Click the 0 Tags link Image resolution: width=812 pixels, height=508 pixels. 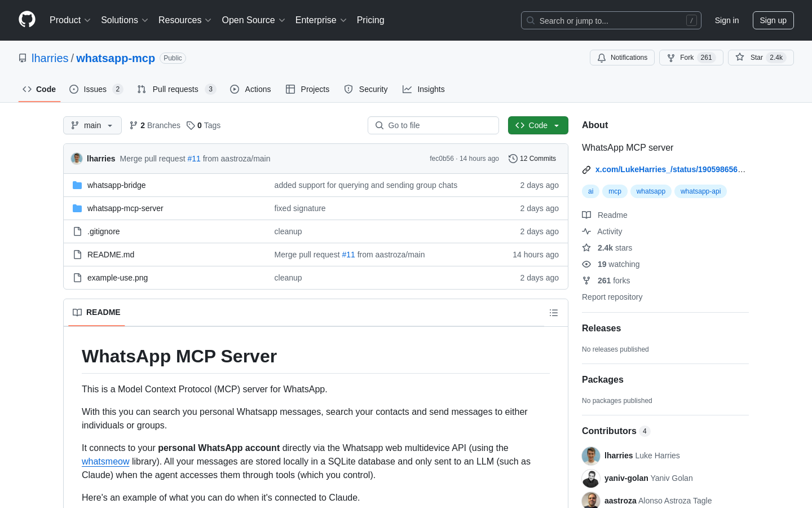coord(204,125)
